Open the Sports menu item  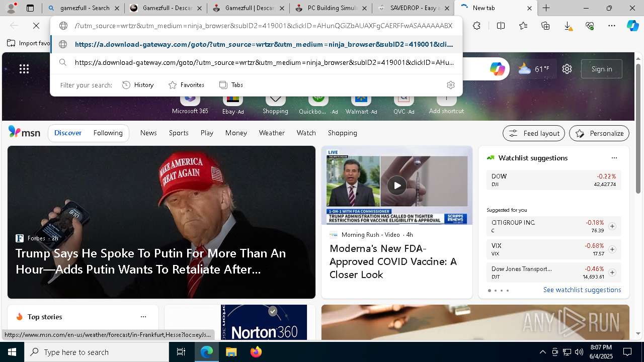[x=179, y=133]
